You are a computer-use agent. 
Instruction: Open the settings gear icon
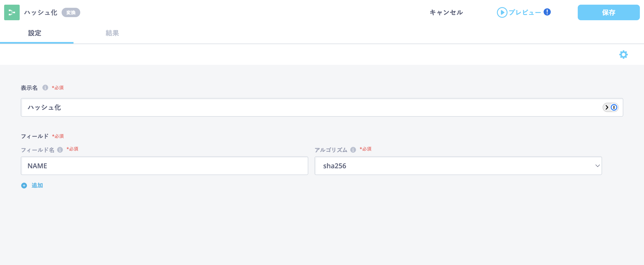click(623, 54)
